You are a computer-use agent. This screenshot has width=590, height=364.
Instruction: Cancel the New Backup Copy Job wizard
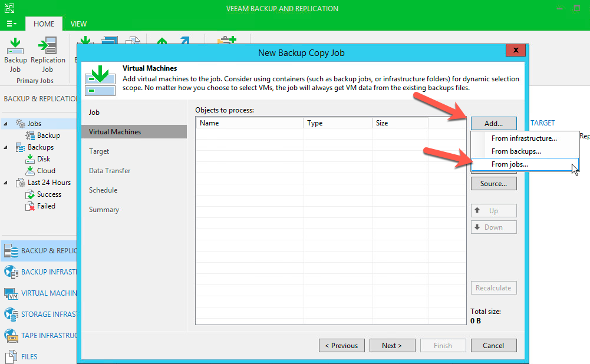click(x=494, y=346)
